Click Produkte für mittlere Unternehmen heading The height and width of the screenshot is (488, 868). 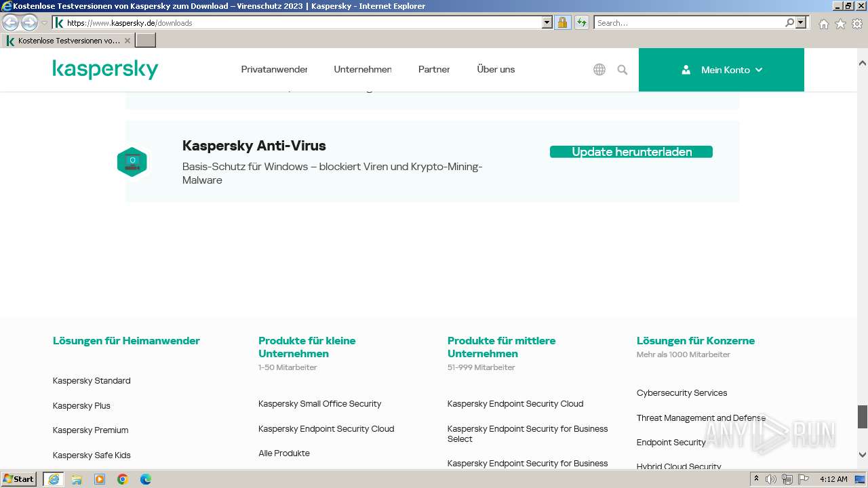coord(501,347)
